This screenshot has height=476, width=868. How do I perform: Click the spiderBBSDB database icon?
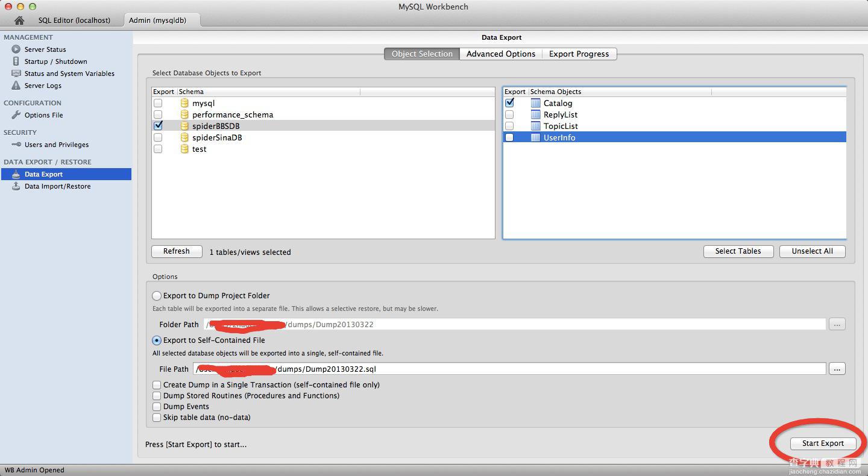[x=184, y=126]
